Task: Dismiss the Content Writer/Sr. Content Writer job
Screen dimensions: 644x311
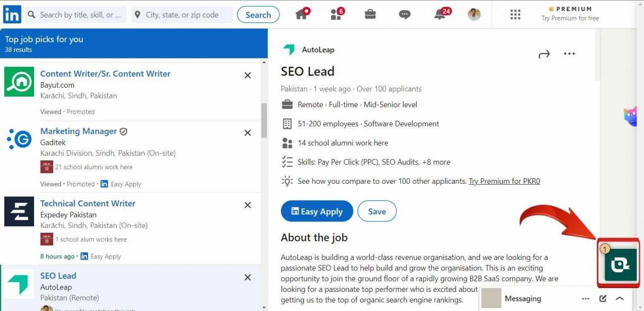Action: (x=247, y=75)
